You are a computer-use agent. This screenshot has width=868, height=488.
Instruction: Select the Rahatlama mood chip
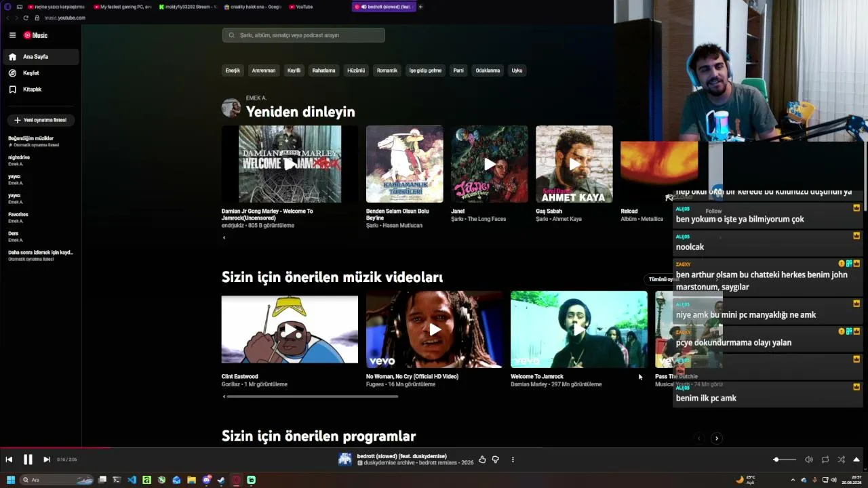pos(323,70)
